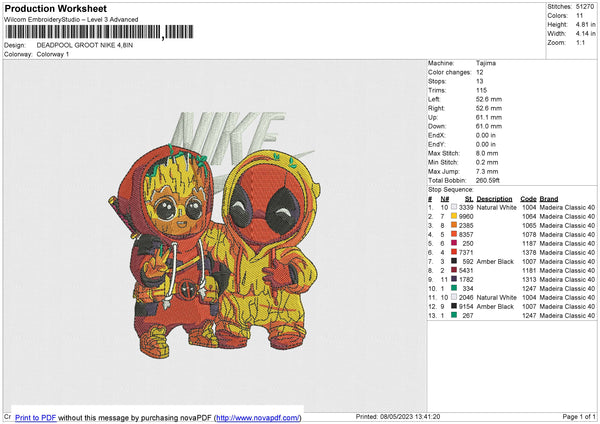
Task: Click the yellow swatch with 9960 stitches
Action: click(x=454, y=216)
